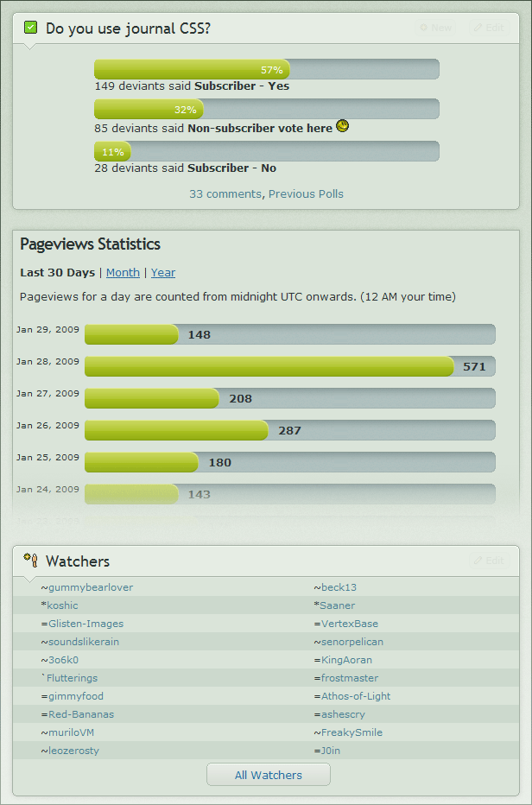Click the text '28 deviants said Subscriber - No'
The width and height of the screenshot is (532, 805).
(186, 168)
